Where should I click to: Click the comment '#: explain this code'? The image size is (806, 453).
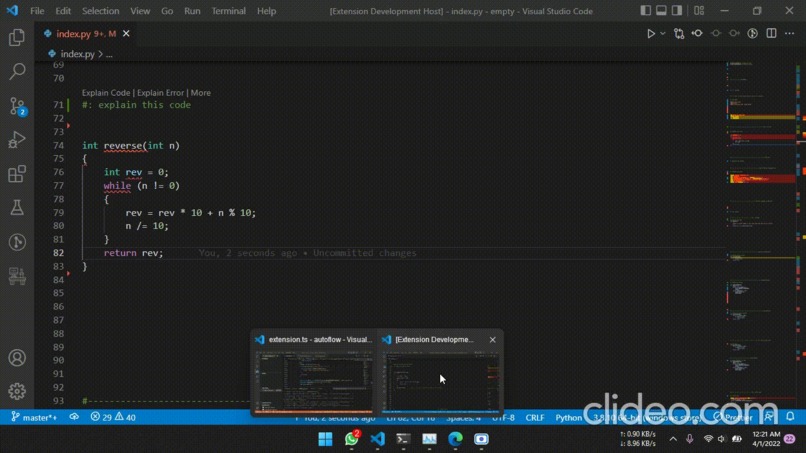click(x=136, y=105)
